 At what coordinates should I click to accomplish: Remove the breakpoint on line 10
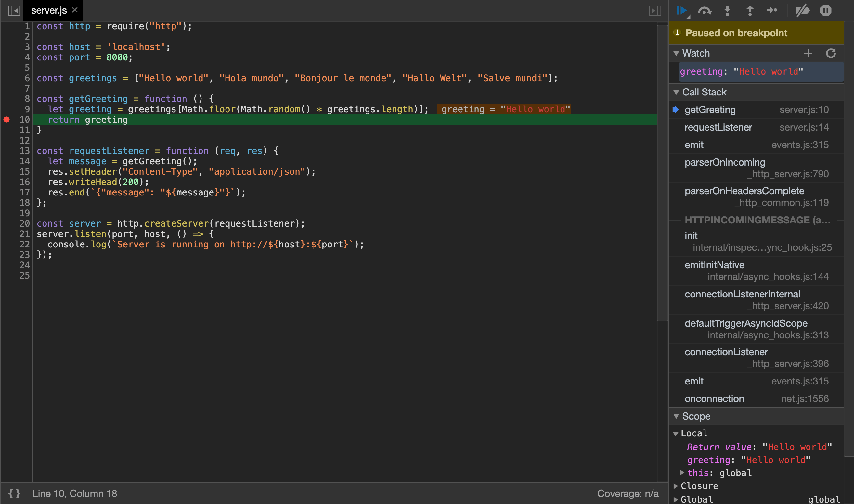pyautogui.click(x=6, y=120)
